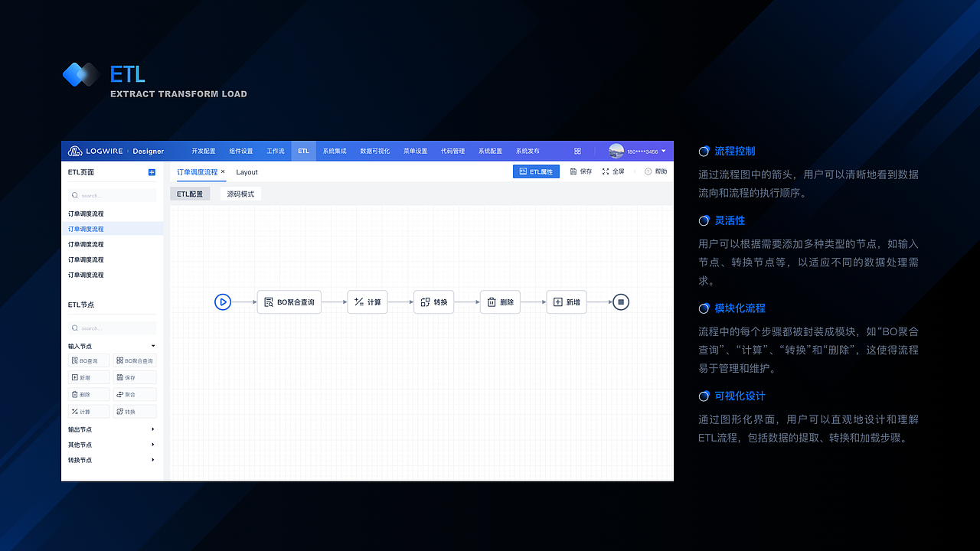Pick the 计算 node from the node palette
Viewport: 980px width, 551px height.
[x=89, y=412]
